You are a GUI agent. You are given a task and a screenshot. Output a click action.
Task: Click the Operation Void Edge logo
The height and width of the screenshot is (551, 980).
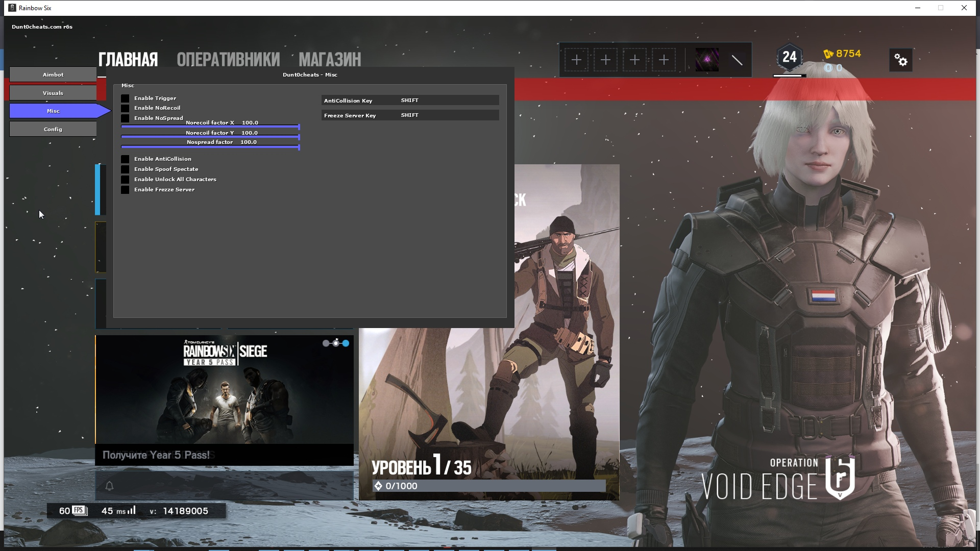[779, 478]
